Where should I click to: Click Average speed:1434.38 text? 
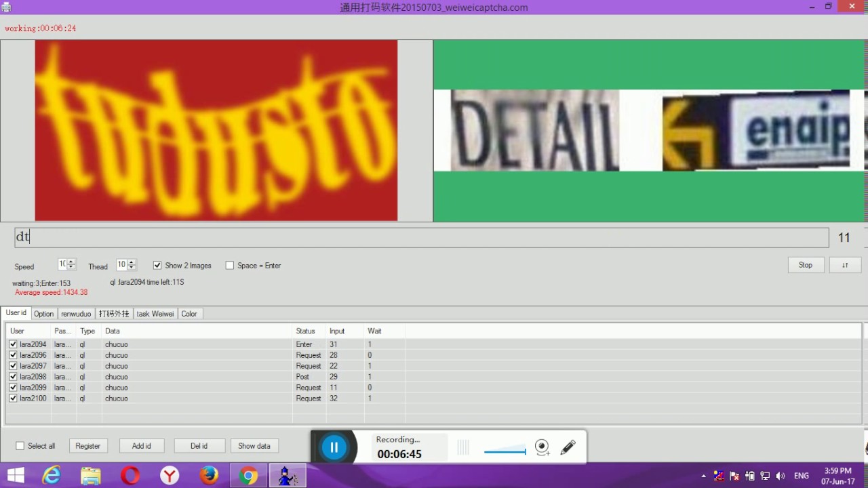[x=52, y=292]
